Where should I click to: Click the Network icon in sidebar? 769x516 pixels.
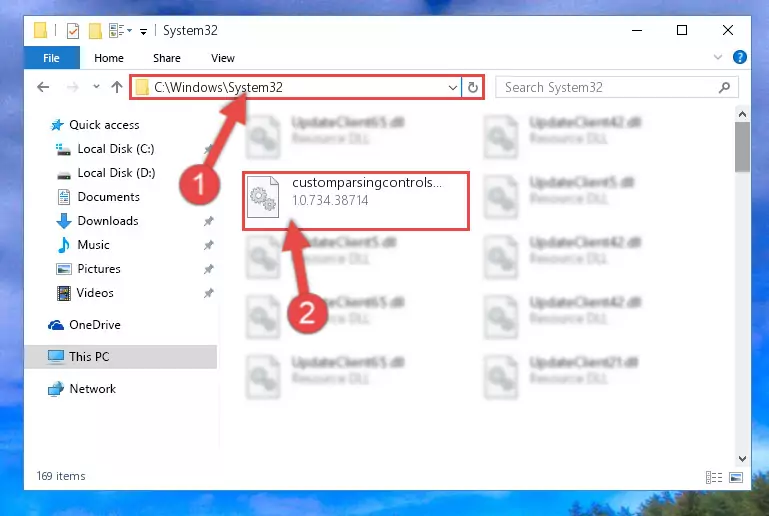tap(56, 389)
